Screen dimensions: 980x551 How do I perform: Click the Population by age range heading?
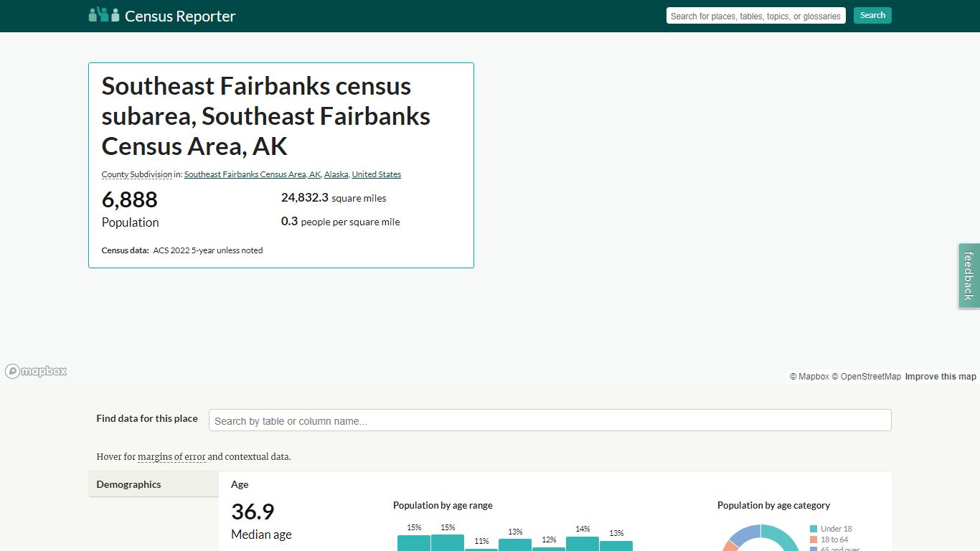[x=443, y=505]
